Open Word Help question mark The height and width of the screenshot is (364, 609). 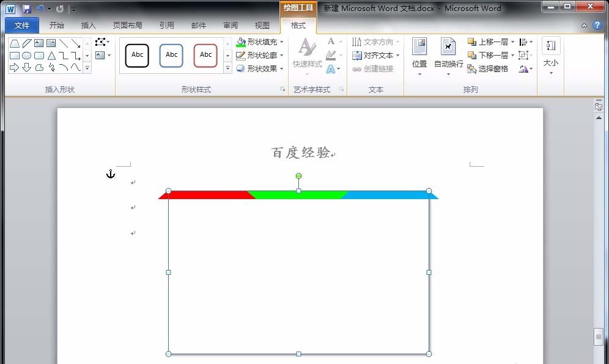(x=597, y=25)
